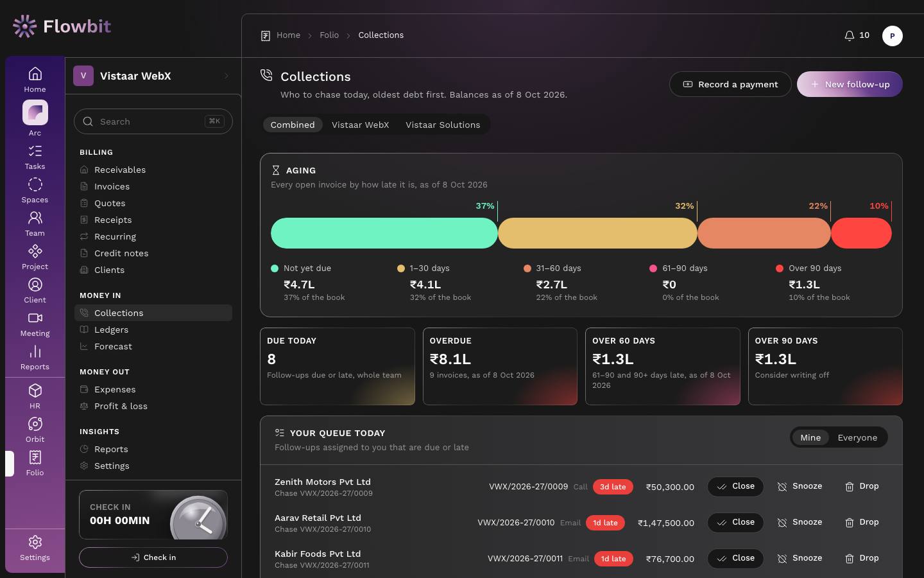Drop the Zenith Motors follow-up
Screen dimensions: 924x578
(862, 487)
